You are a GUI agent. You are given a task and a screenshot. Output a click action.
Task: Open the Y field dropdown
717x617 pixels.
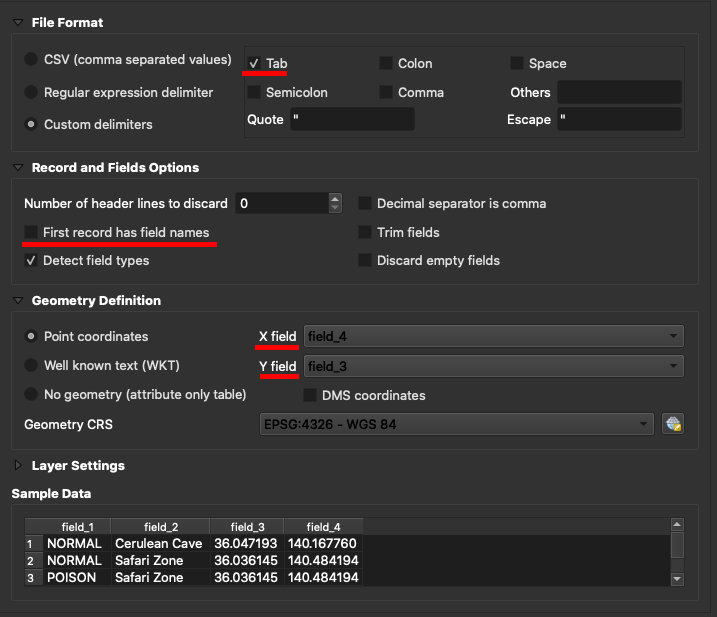pos(494,366)
